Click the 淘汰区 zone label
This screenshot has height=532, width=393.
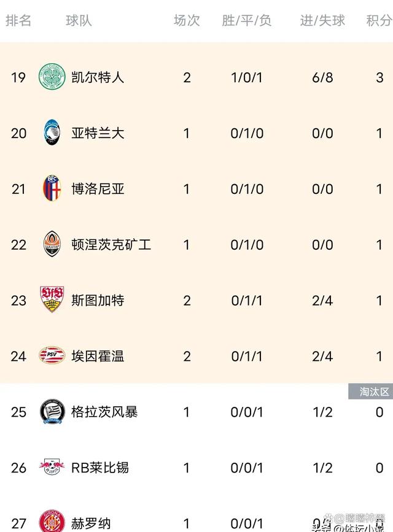(370, 392)
